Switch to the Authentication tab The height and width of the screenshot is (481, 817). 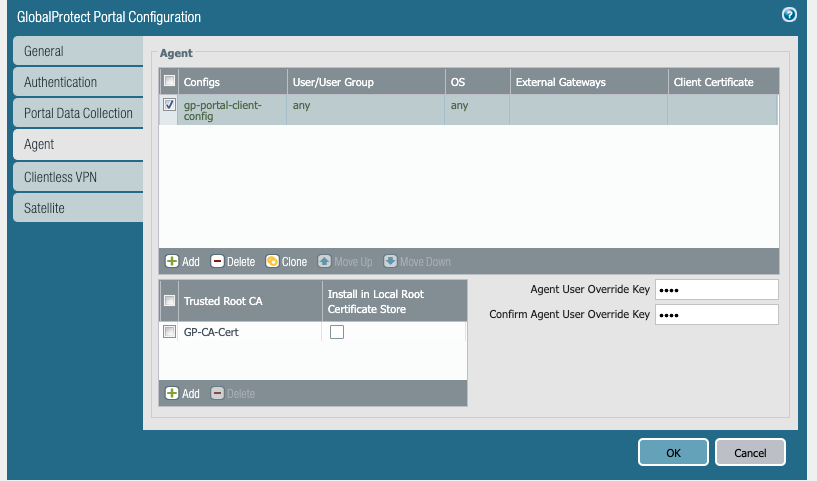[x=78, y=82]
